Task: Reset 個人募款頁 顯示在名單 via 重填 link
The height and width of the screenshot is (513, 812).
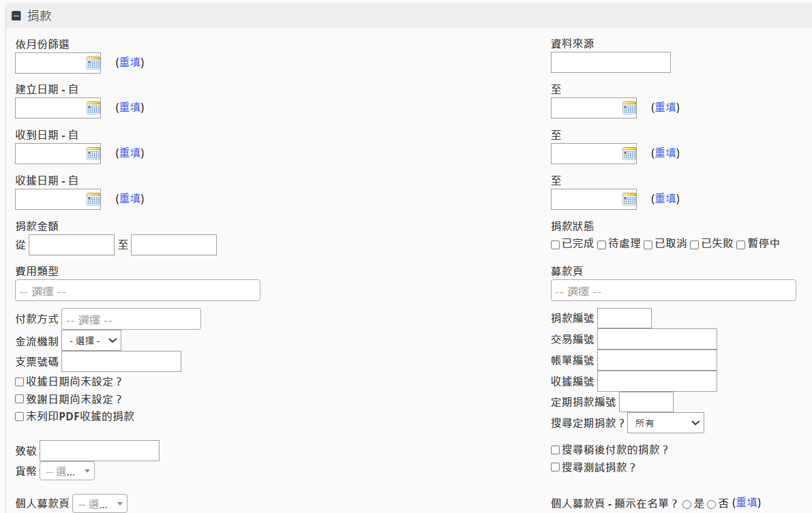Action: pos(747,503)
